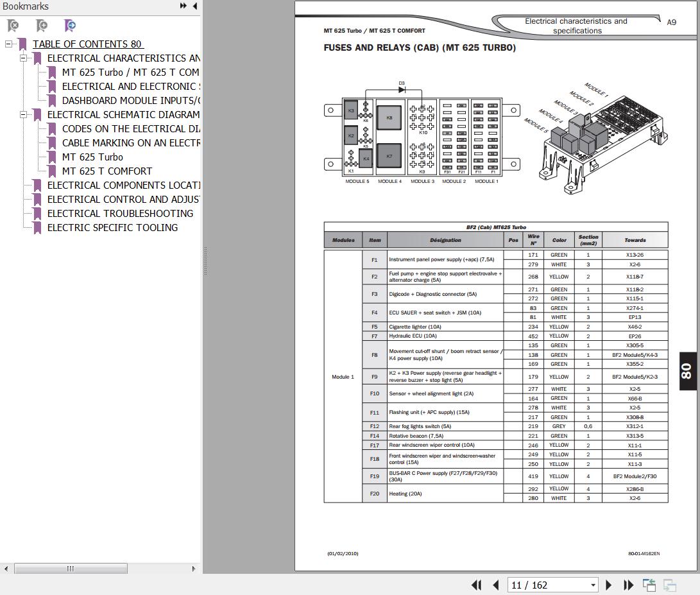Viewport: 700px width, 595px height.
Task: Click the go-to bookmark options icon
Action: click(x=70, y=26)
